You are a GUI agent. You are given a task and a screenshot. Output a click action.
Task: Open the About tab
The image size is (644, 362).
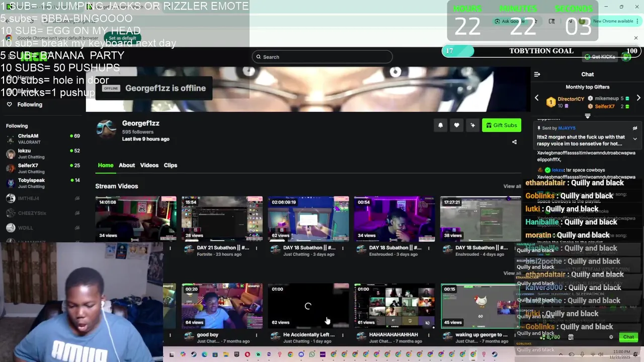point(127,165)
